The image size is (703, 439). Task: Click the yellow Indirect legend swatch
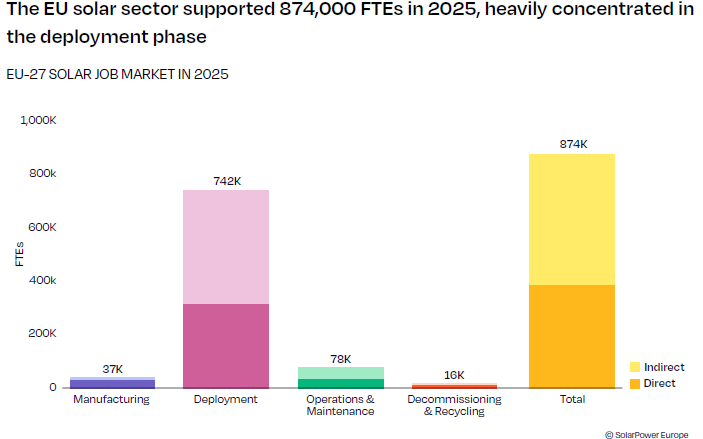[x=635, y=367]
